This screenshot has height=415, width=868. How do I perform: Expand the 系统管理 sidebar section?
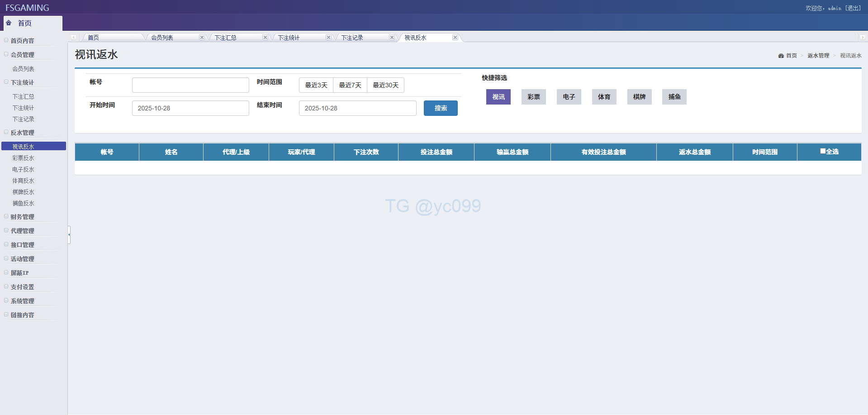click(x=22, y=301)
